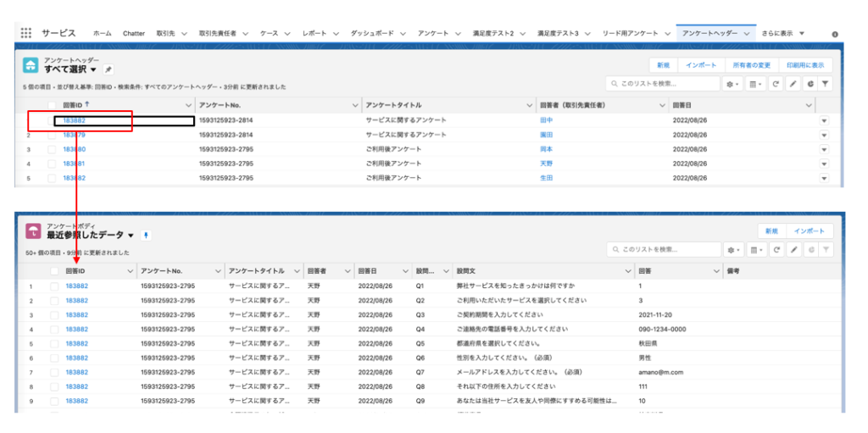868x433 pixels.
Task: Focus search box in アンケートヘッダー list
Action: click(663, 84)
